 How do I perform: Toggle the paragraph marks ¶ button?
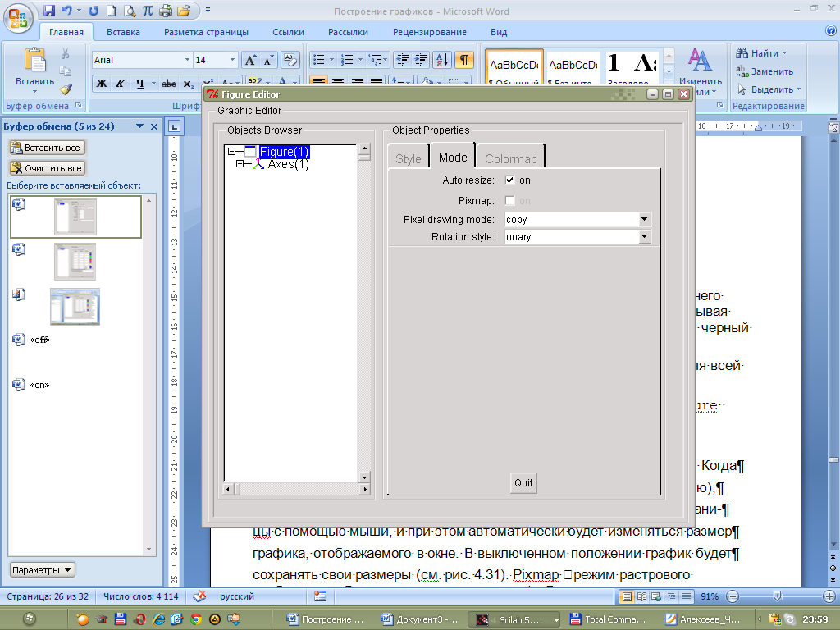click(464, 60)
